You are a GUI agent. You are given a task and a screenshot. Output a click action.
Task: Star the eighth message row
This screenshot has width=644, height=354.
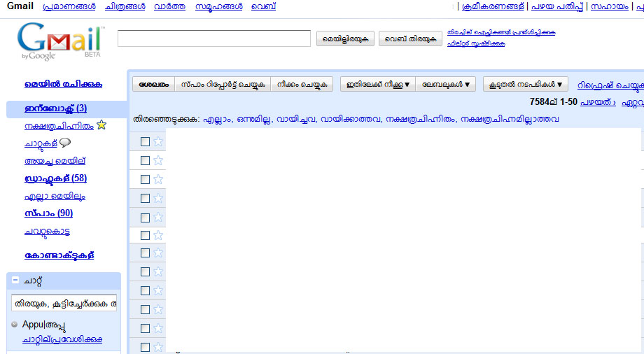pyautogui.click(x=158, y=272)
